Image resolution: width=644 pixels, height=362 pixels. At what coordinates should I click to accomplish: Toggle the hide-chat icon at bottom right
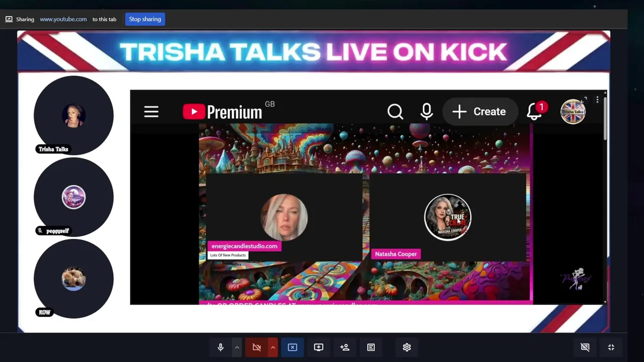coord(585,347)
